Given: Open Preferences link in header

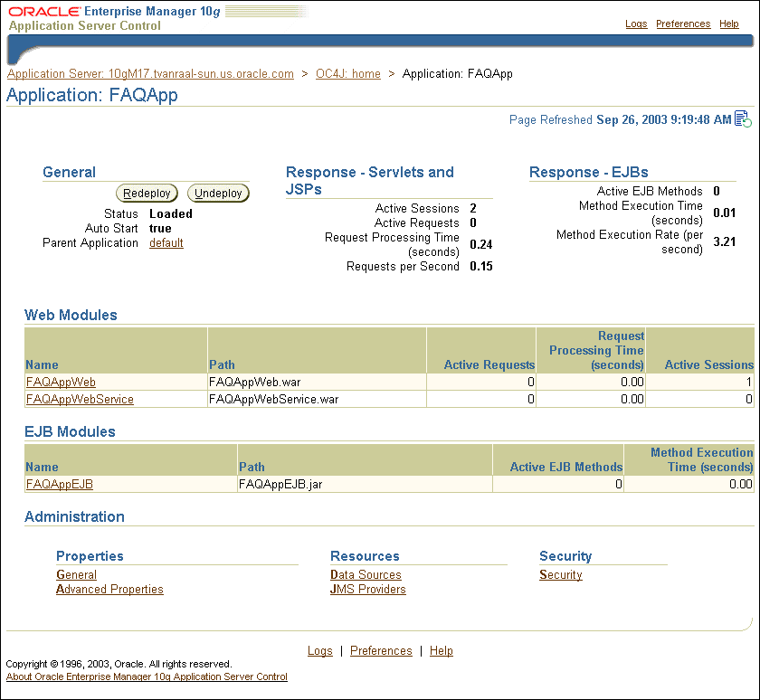Looking at the screenshot, I should click(683, 24).
